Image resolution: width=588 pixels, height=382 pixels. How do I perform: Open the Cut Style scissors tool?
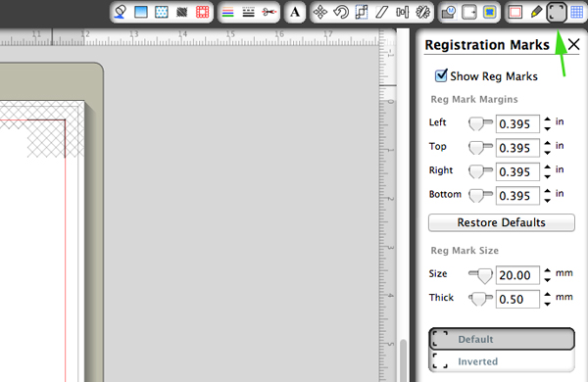(x=269, y=13)
